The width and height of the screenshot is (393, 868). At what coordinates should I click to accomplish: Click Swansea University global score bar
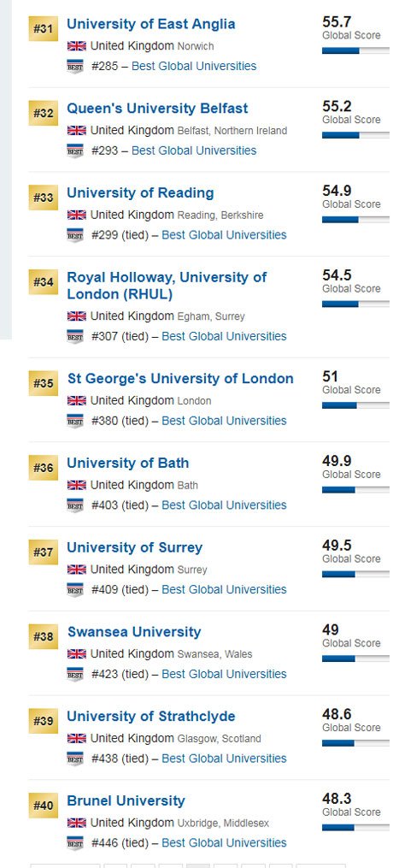[355, 658]
